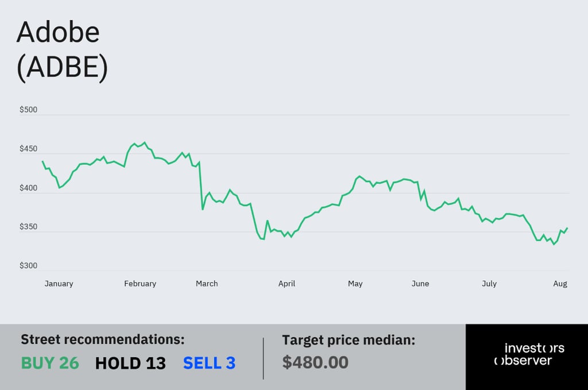Click the January axis label
This screenshot has height=390, width=588.
(59, 284)
